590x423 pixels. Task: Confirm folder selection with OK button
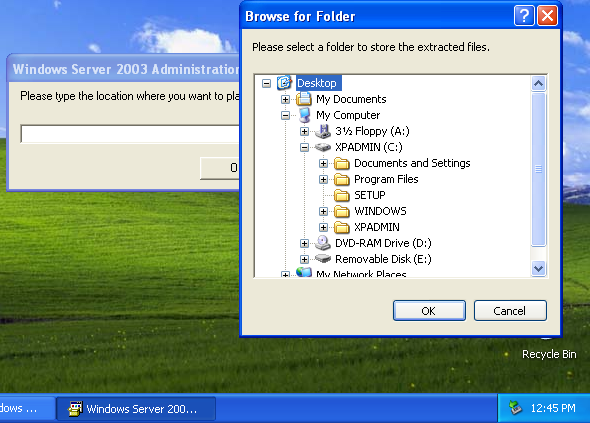coord(429,311)
